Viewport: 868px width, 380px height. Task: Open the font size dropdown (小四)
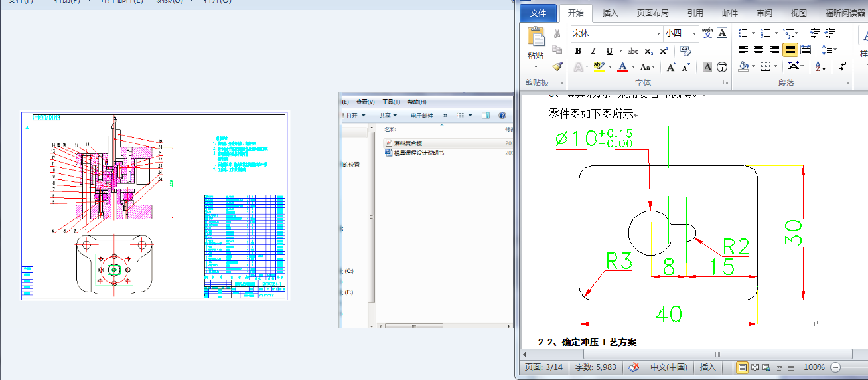pyautogui.click(x=695, y=33)
